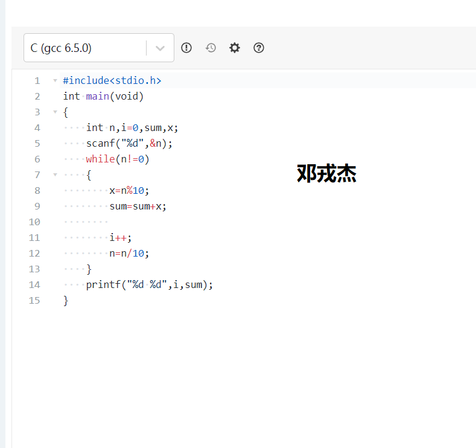Open the code history clock icon
Viewport: 476px width, 448px height.
point(211,48)
